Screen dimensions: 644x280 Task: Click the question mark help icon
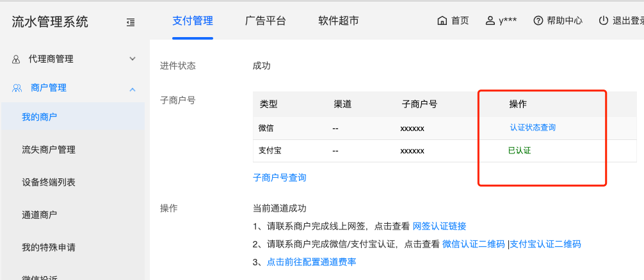(x=538, y=20)
